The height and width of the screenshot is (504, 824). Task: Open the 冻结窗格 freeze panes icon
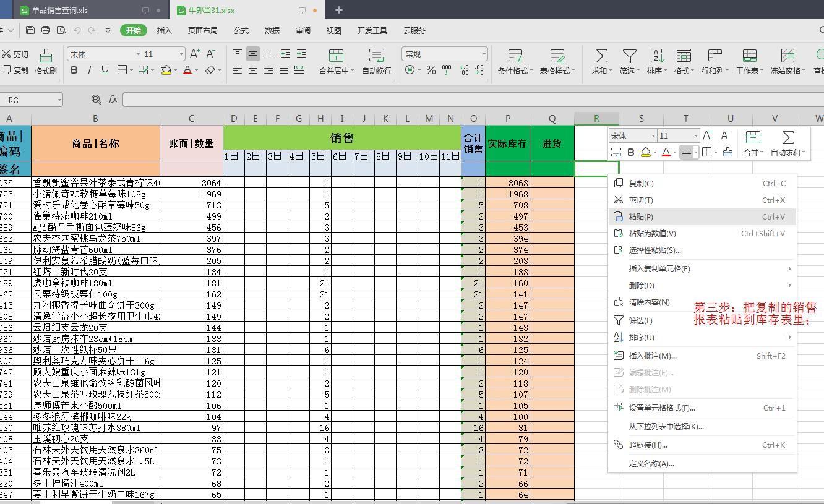click(786, 61)
